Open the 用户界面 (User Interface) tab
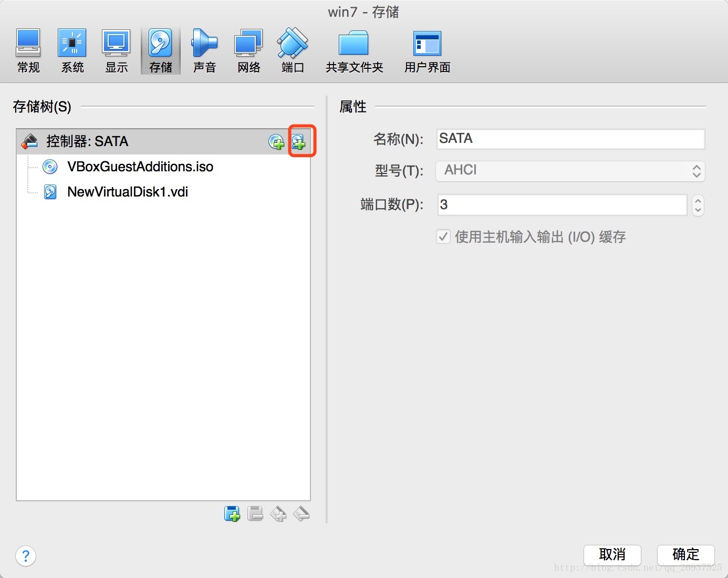The height and width of the screenshot is (578, 728). 427,51
